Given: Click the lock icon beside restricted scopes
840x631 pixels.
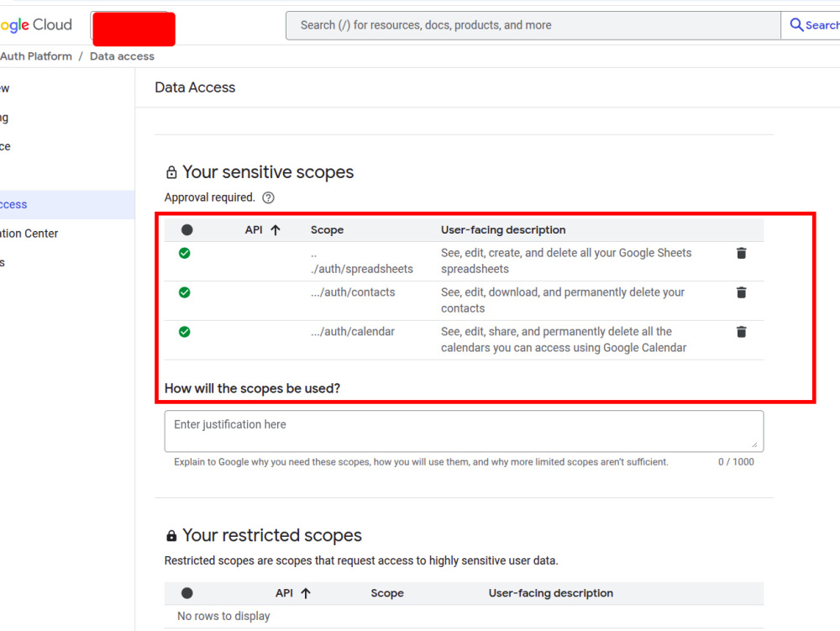Looking at the screenshot, I should point(171,536).
